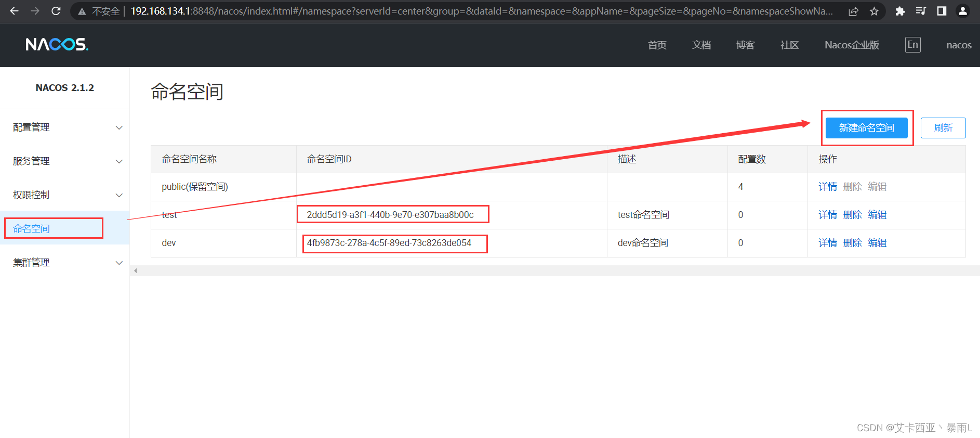Click the 刷新 button
Viewport: 980px width, 438px height.
[x=943, y=128]
